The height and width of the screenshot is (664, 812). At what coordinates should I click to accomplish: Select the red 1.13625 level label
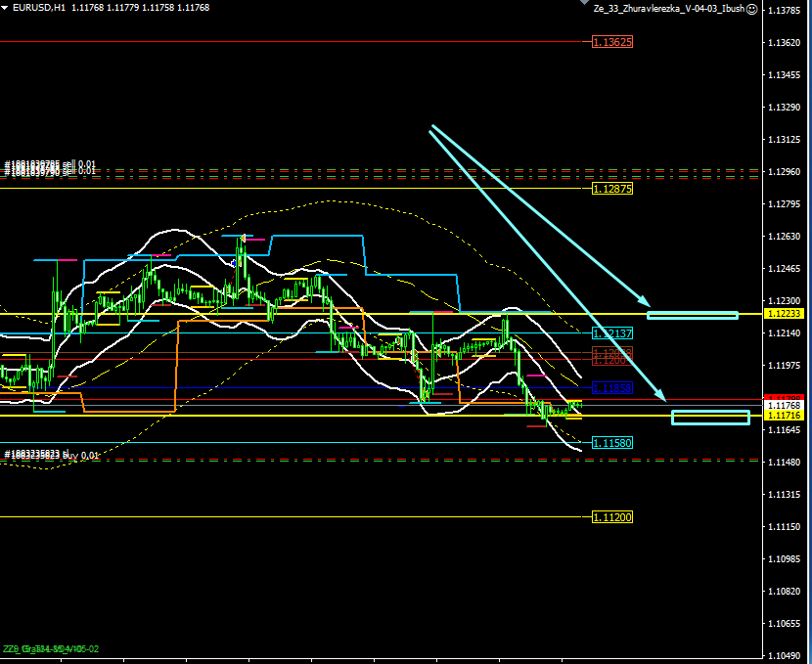(612, 42)
